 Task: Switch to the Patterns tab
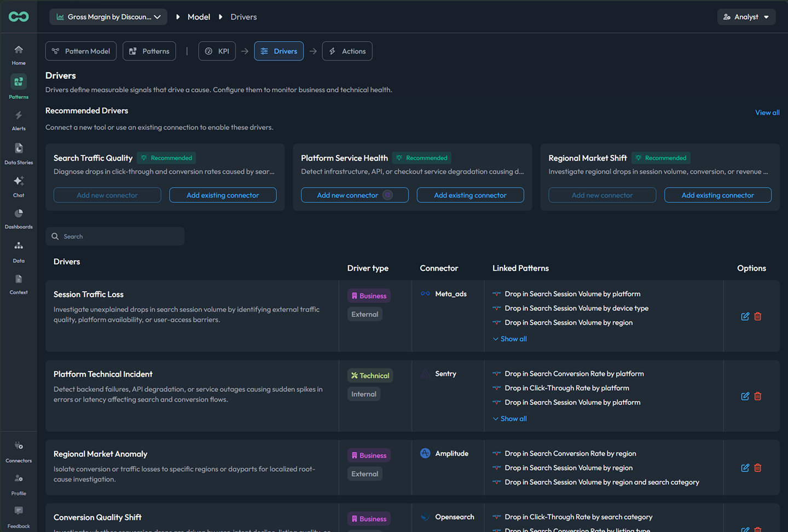[x=149, y=51]
